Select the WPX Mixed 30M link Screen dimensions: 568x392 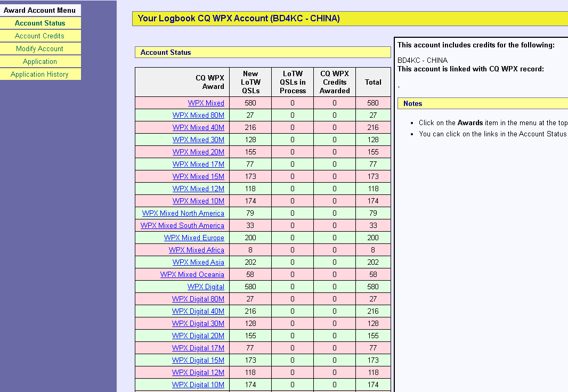198,140
